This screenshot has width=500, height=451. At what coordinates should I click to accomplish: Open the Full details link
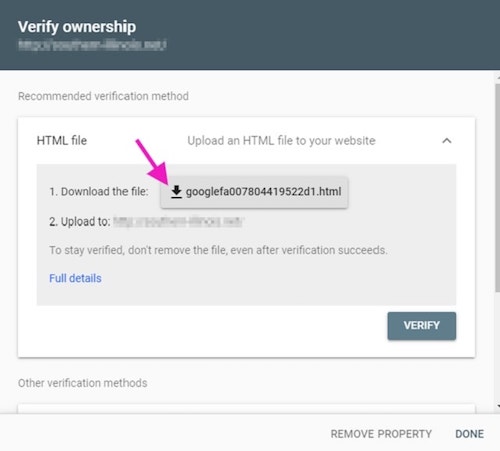point(75,278)
